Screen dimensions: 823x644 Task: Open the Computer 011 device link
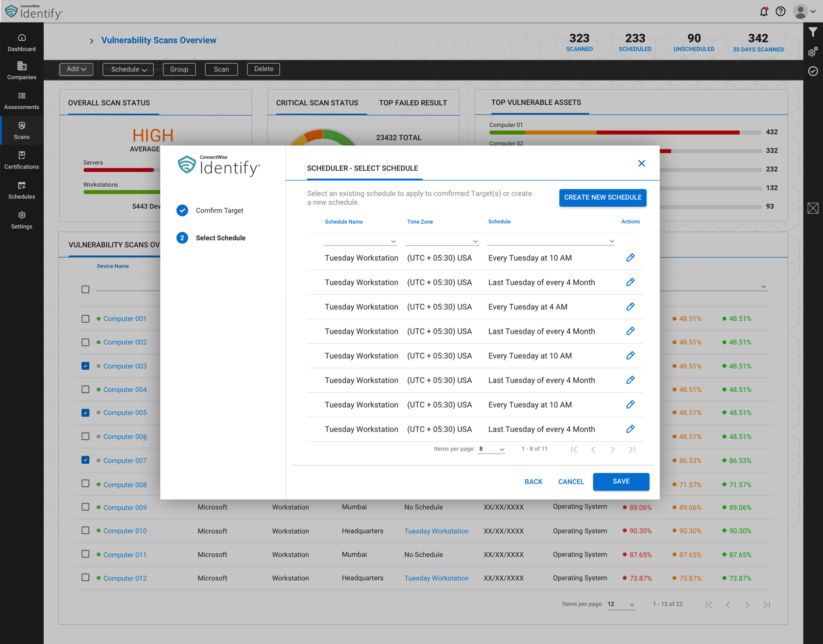pyautogui.click(x=125, y=555)
